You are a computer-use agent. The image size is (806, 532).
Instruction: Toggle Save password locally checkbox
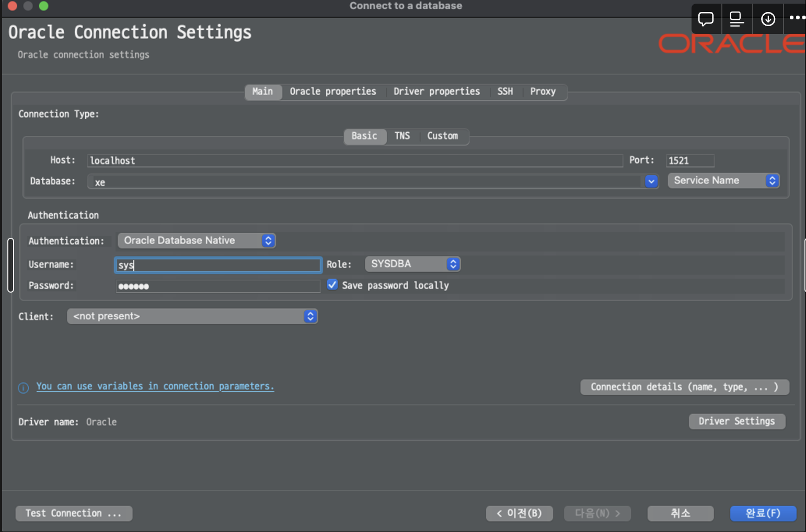click(x=332, y=285)
